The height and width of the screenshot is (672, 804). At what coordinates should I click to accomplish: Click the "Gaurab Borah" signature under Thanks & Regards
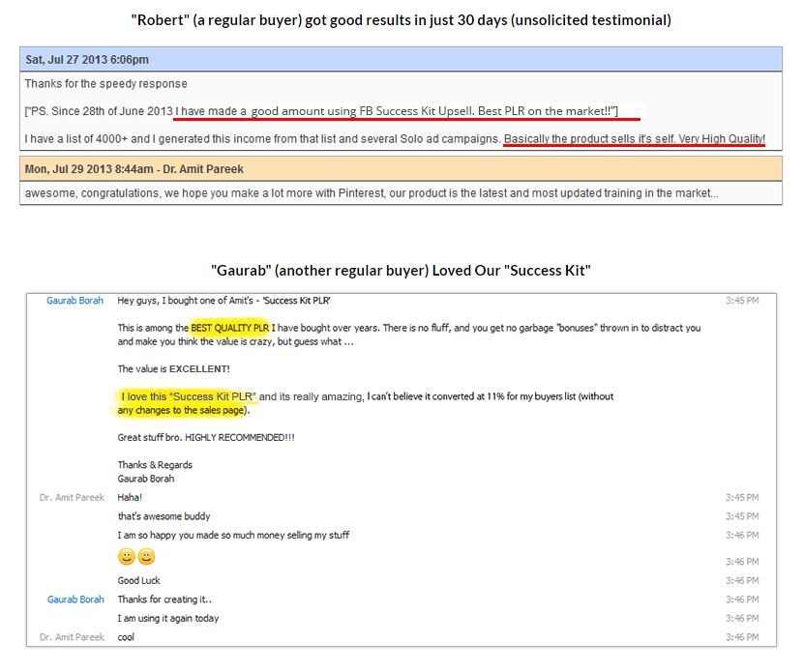coord(146,479)
